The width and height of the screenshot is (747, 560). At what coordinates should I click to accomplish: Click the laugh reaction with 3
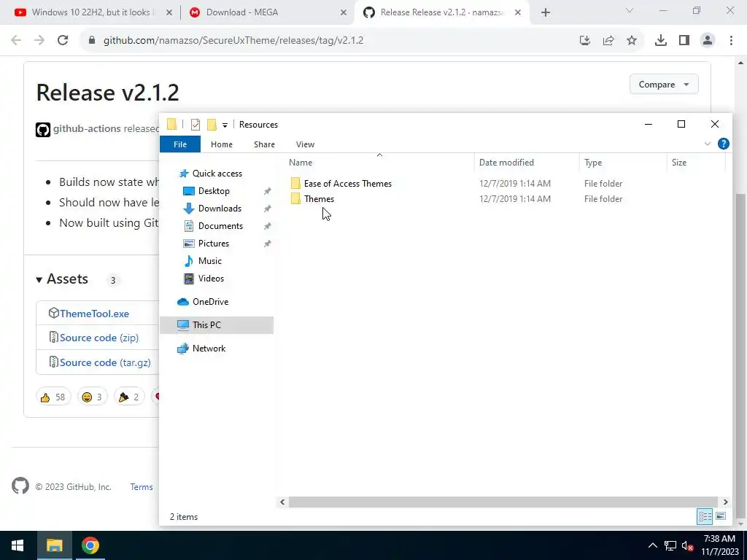(93, 397)
